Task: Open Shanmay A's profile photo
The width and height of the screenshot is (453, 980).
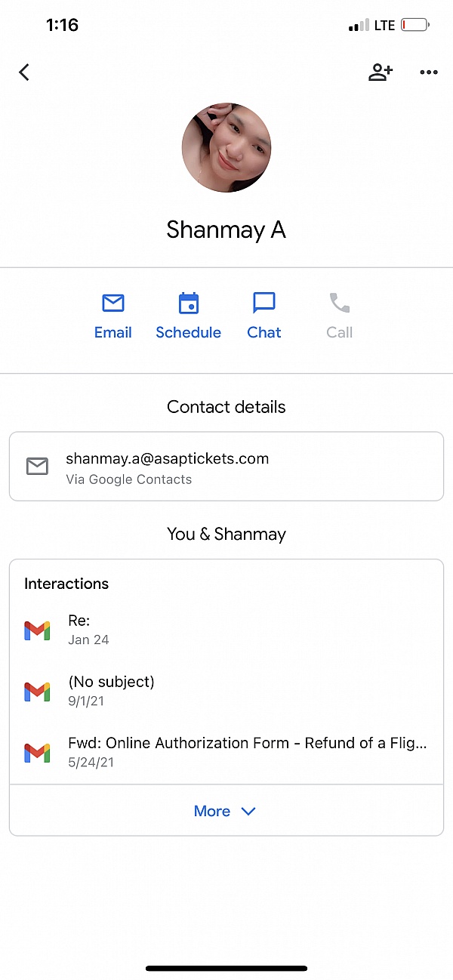Action: point(226,148)
